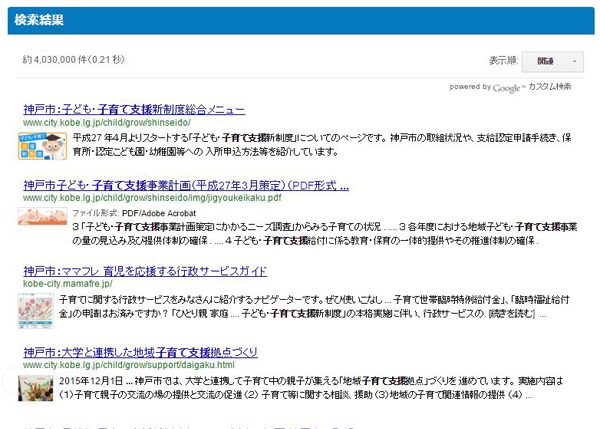Click the 検索結果 header bar
Screen dimensions: 600x429
click(x=300, y=19)
